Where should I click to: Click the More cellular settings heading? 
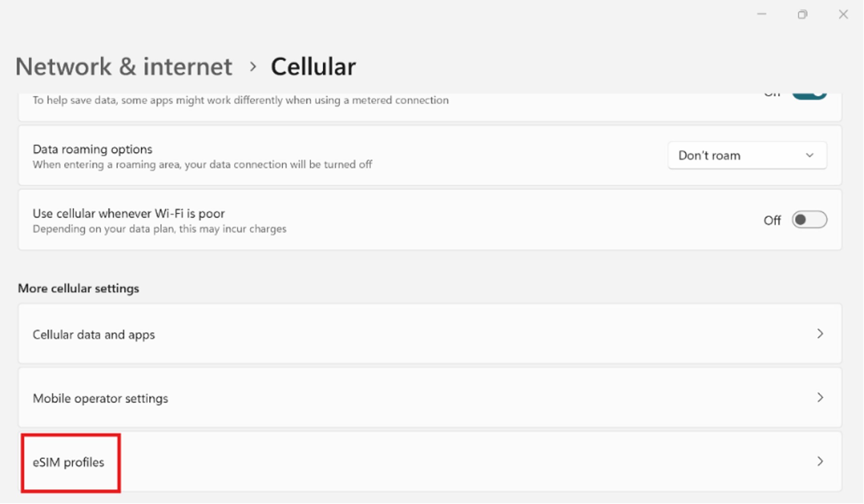coord(79,289)
